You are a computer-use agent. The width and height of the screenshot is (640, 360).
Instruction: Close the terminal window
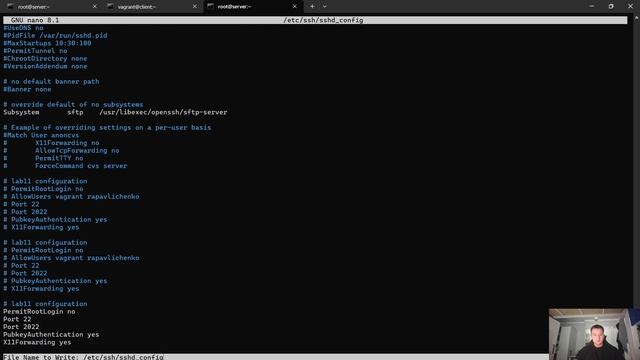pos(630,7)
